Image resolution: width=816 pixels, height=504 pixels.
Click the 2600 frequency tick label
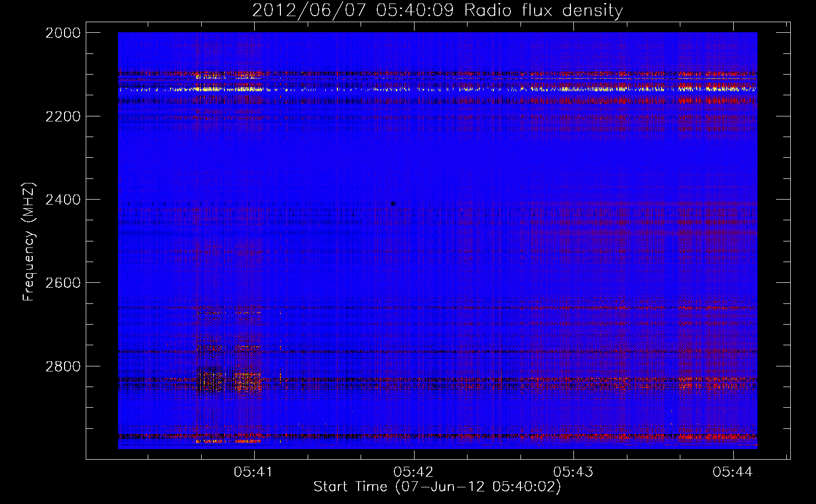[x=63, y=283]
